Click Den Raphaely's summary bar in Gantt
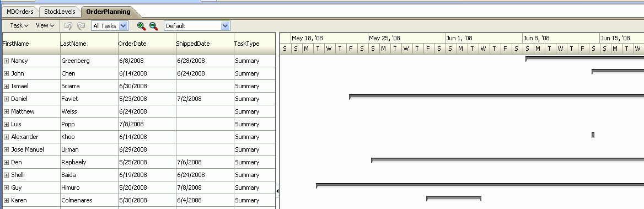This screenshot has height=209, width=644. coord(508,159)
